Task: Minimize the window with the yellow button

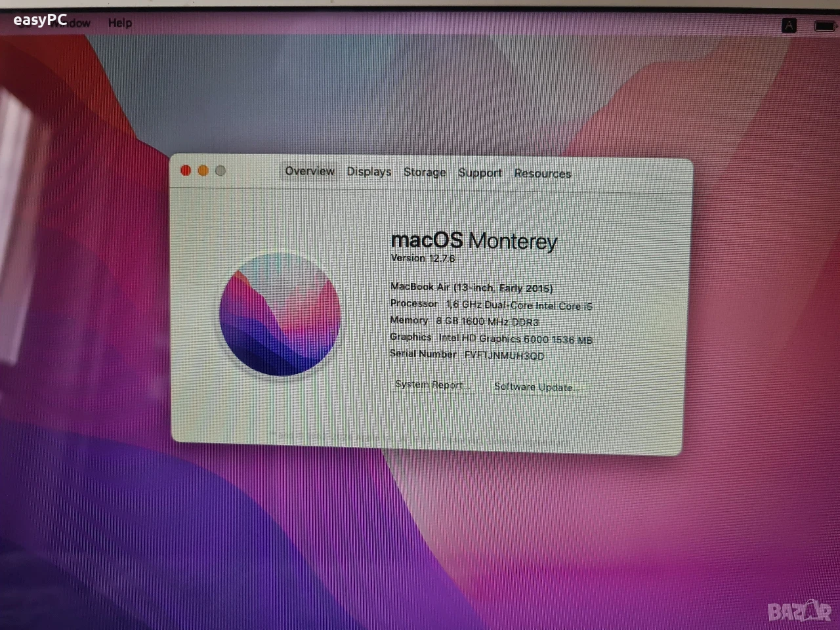Action: tap(203, 171)
